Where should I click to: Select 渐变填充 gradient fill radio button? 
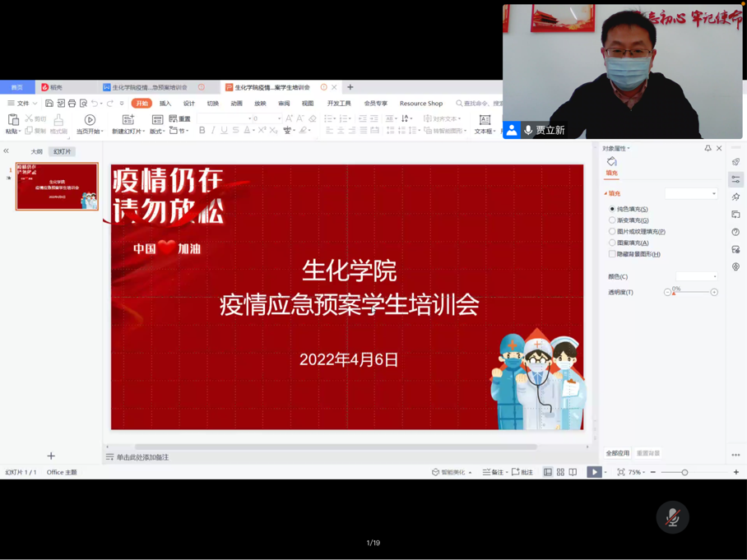pyautogui.click(x=612, y=220)
